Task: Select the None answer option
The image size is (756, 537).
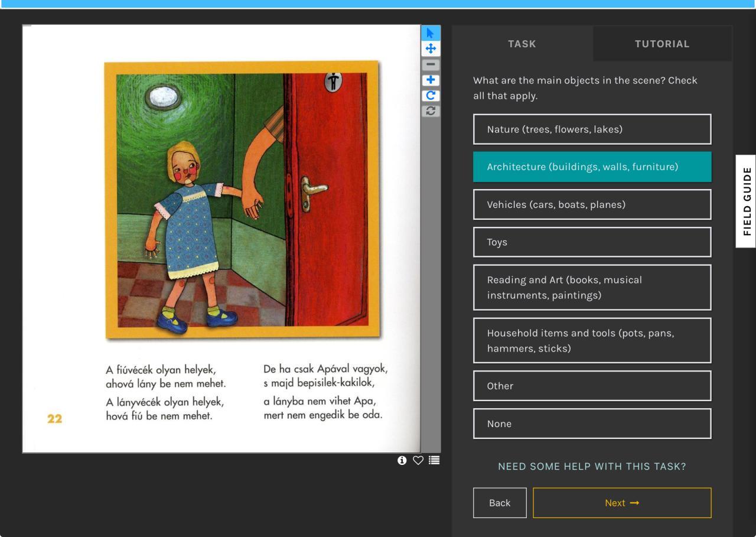Action: point(592,424)
